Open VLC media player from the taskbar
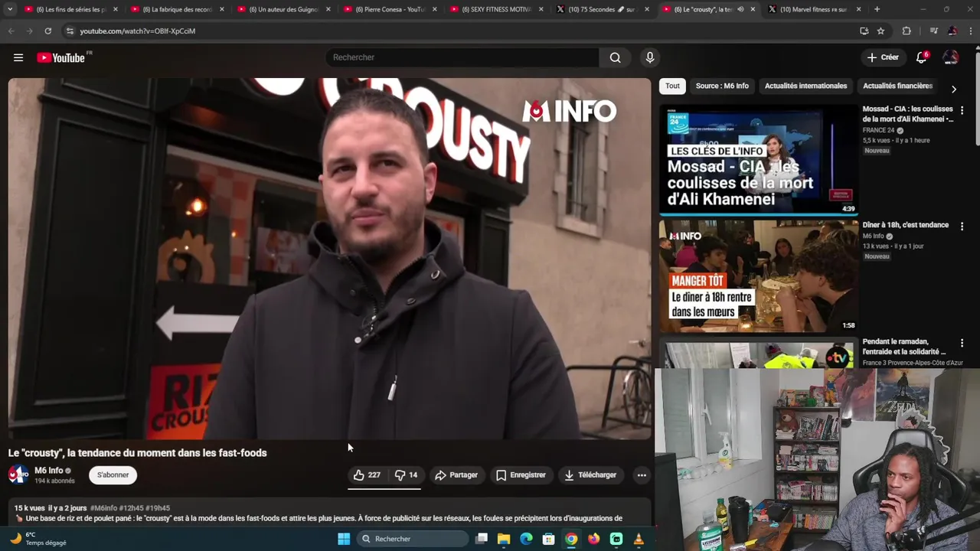Image resolution: width=980 pixels, height=551 pixels. tap(639, 539)
